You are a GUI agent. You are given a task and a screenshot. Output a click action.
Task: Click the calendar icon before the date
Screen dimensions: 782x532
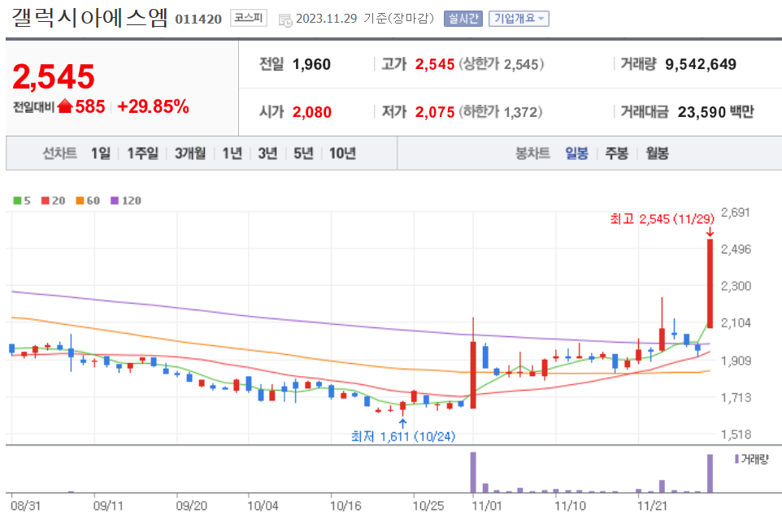coord(285,20)
